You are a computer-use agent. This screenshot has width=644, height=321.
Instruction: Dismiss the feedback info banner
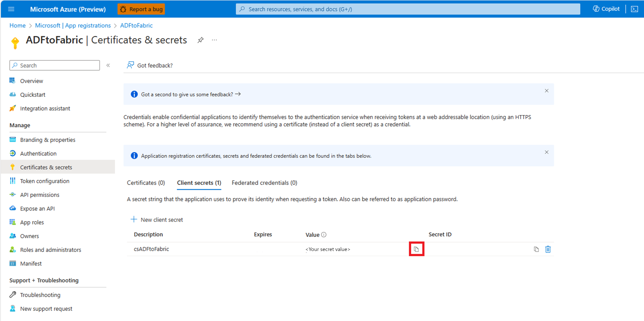tap(546, 91)
